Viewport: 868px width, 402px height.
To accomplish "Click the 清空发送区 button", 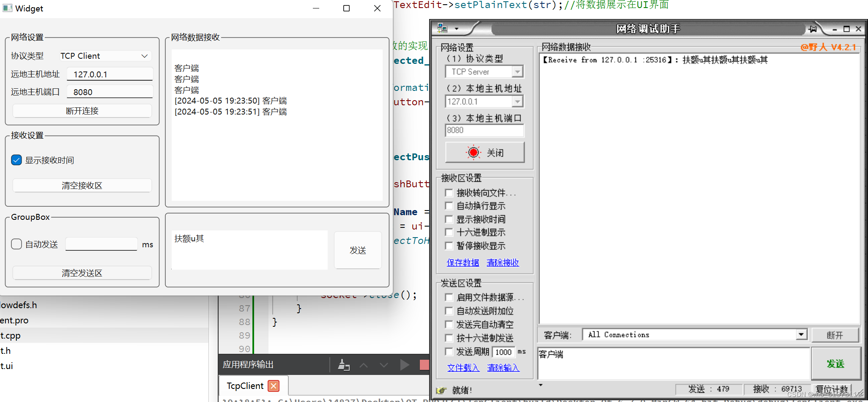I will tap(82, 273).
